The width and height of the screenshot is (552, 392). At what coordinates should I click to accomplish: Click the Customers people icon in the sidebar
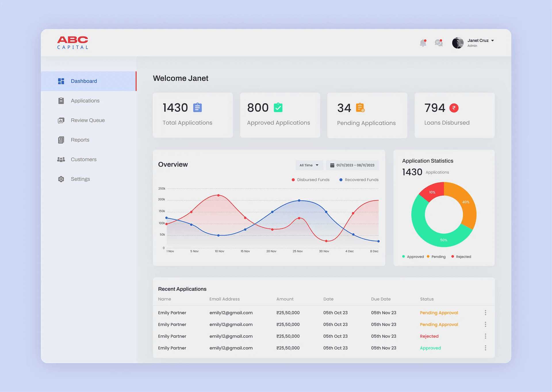(x=61, y=159)
